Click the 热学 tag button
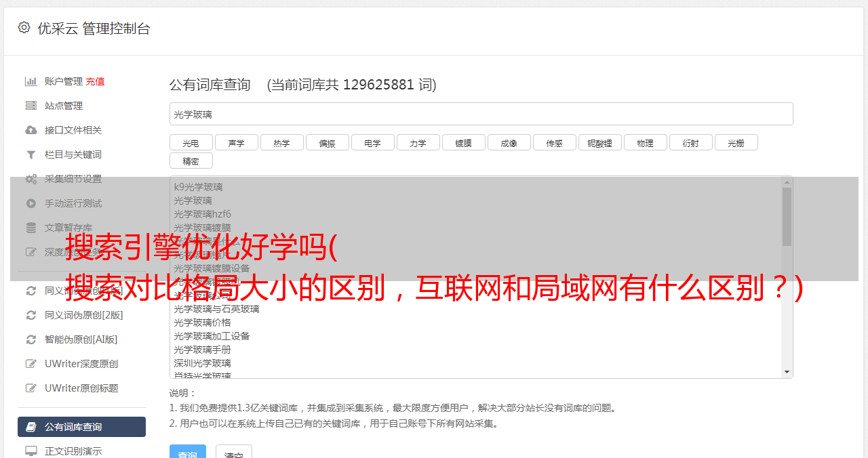 (x=281, y=142)
